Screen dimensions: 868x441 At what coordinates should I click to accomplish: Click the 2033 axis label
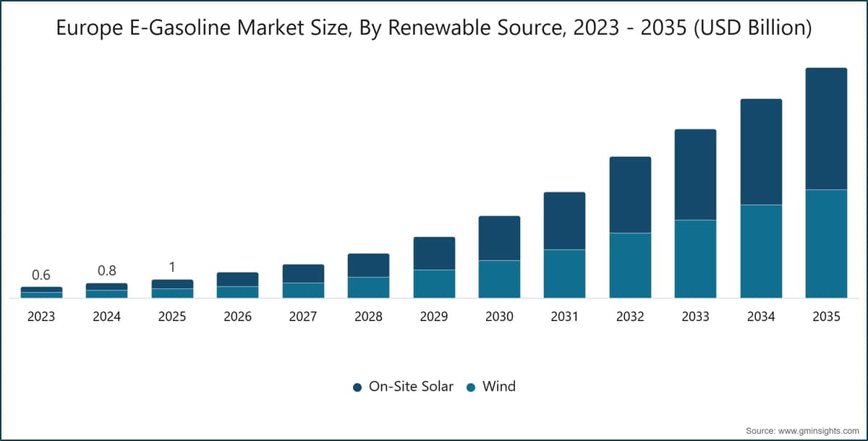(x=695, y=317)
